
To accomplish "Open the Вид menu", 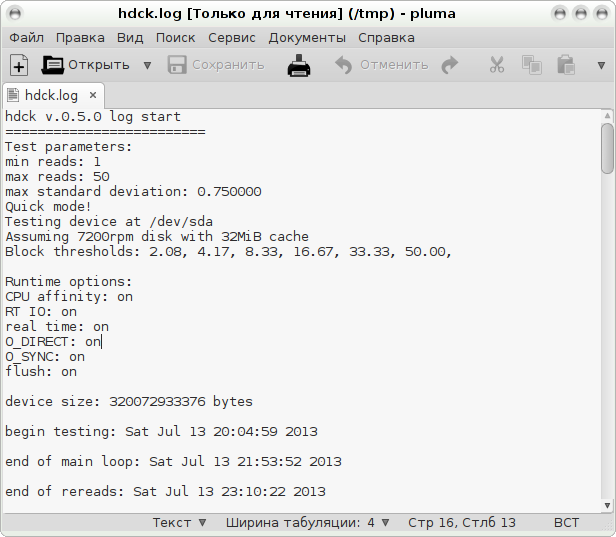I will coord(130,38).
